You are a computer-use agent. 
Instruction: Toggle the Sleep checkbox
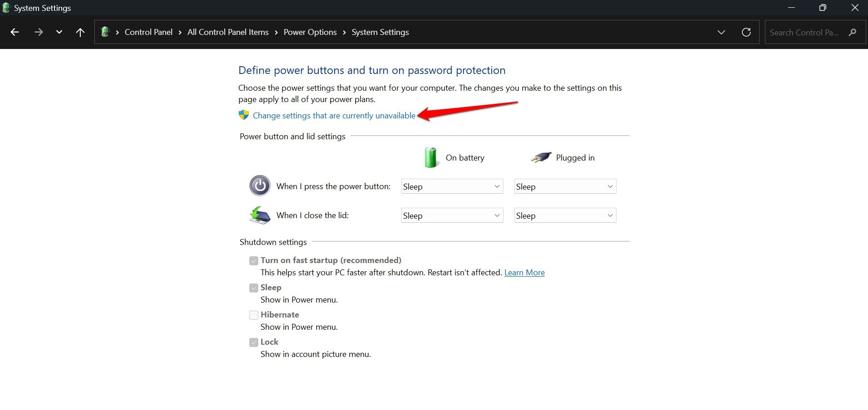coord(254,288)
